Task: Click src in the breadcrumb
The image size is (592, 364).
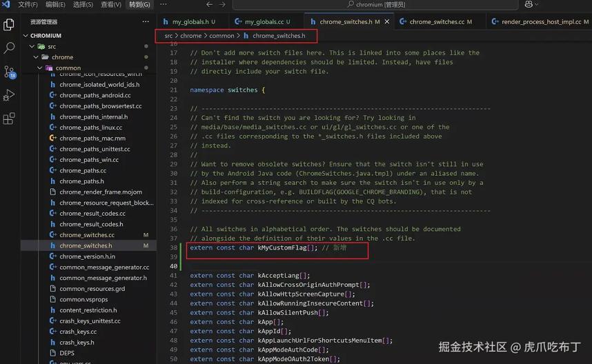Action: (x=168, y=35)
